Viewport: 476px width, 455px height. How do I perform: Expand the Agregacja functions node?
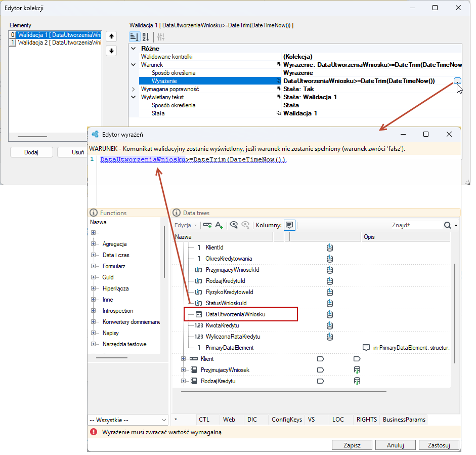click(93, 243)
